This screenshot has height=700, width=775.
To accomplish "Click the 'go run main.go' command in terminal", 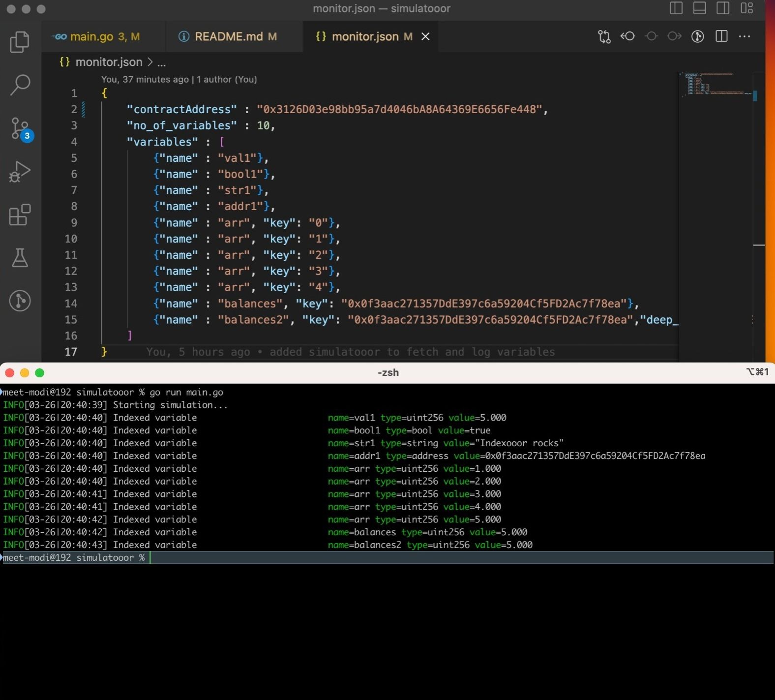I will 186,392.
